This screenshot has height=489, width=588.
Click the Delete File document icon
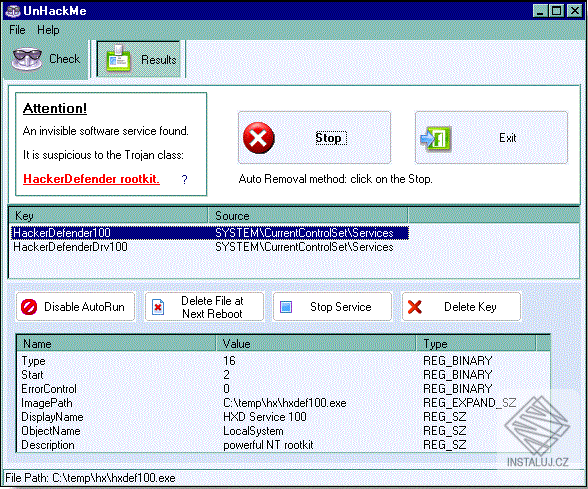pyautogui.click(x=158, y=307)
